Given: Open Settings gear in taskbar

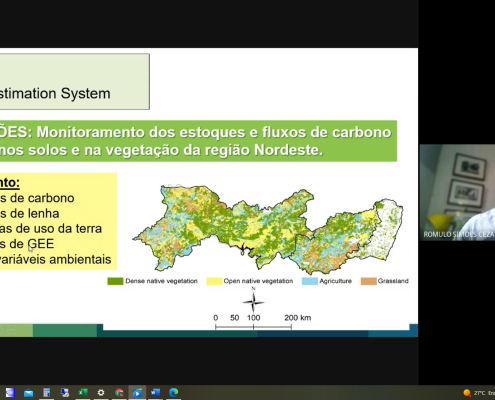Looking at the screenshot, I should coord(101,393).
